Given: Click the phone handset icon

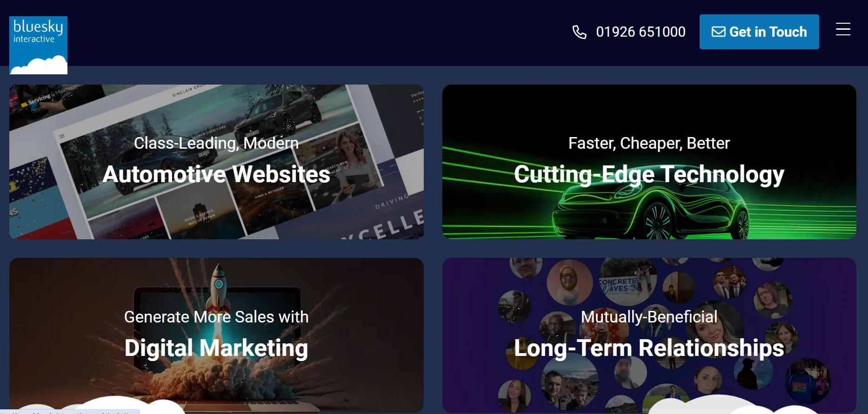Looking at the screenshot, I should [579, 32].
